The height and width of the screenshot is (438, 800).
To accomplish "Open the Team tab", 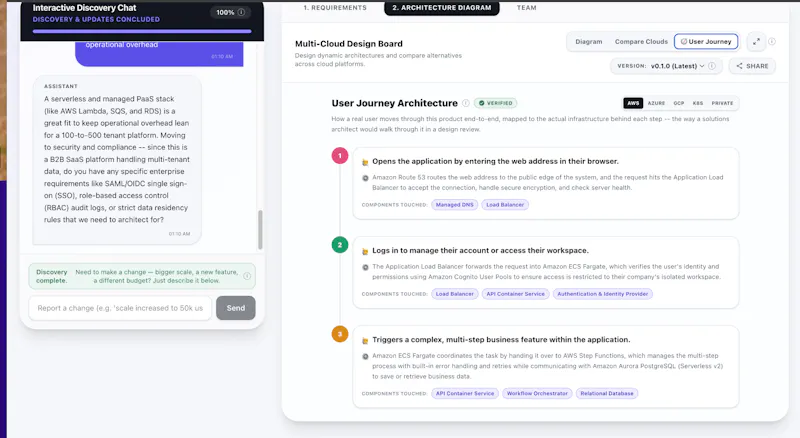I will click(527, 8).
